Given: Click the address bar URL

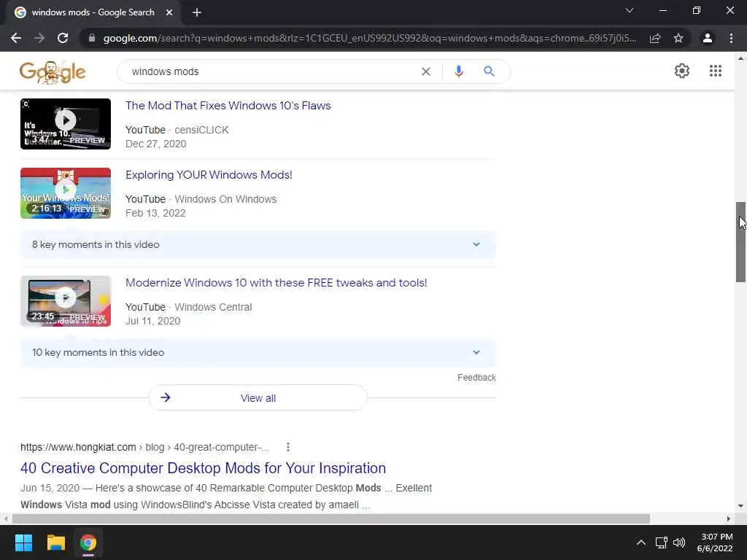Looking at the screenshot, I should tap(370, 38).
